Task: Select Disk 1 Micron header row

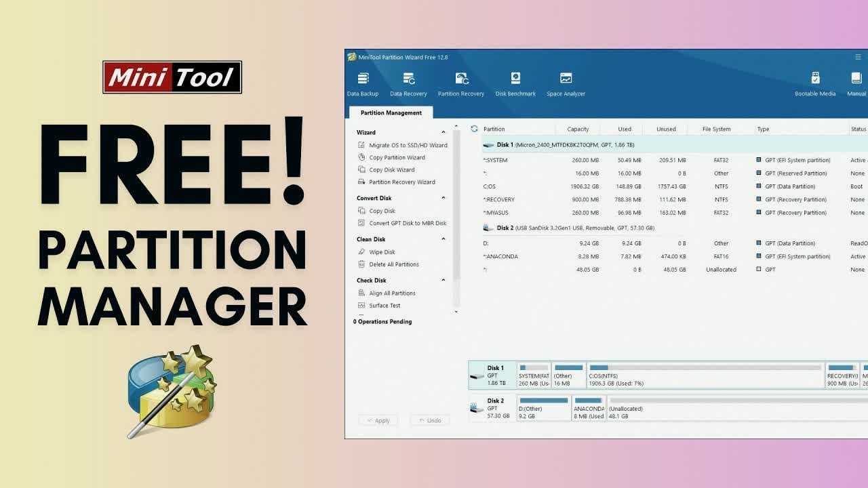Action: click(x=675, y=145)
